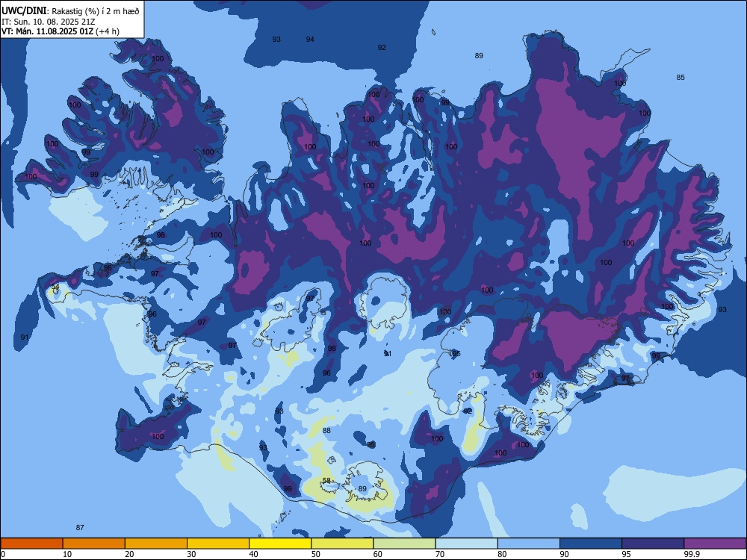The height and width of the screenshot is (560, 747).
Task: Click the title text 'UWC/DINI: Rakastig (%) í 2 m hæð'
Action: click(x=70, y=11)
